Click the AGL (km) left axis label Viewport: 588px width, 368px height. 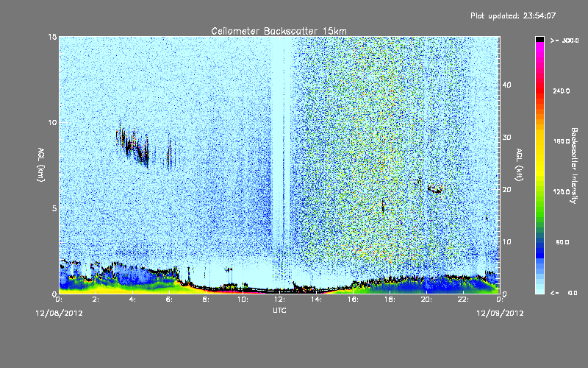[41, 165]
